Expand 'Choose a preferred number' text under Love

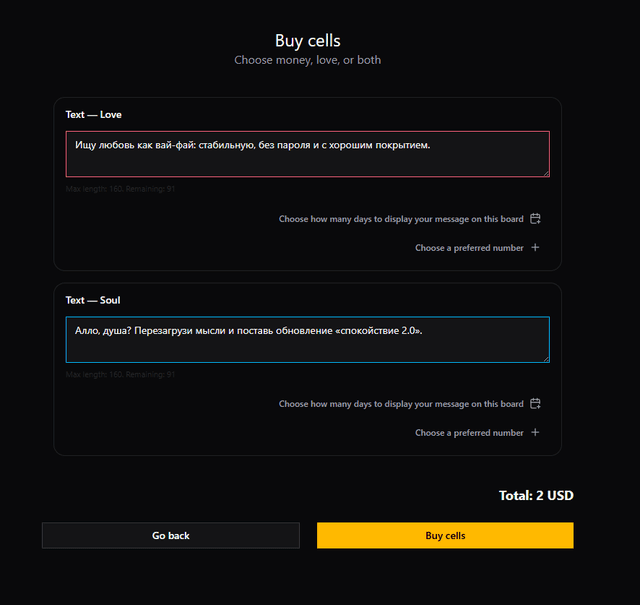(x=469, y=248)
